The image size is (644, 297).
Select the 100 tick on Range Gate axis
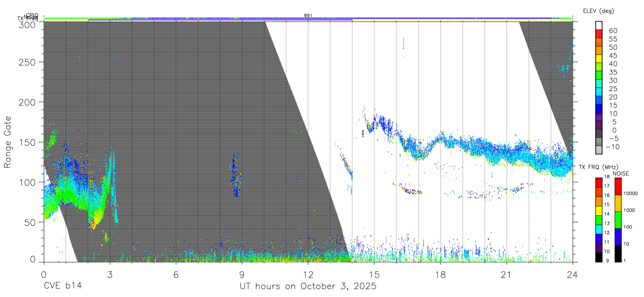[28, 182]
